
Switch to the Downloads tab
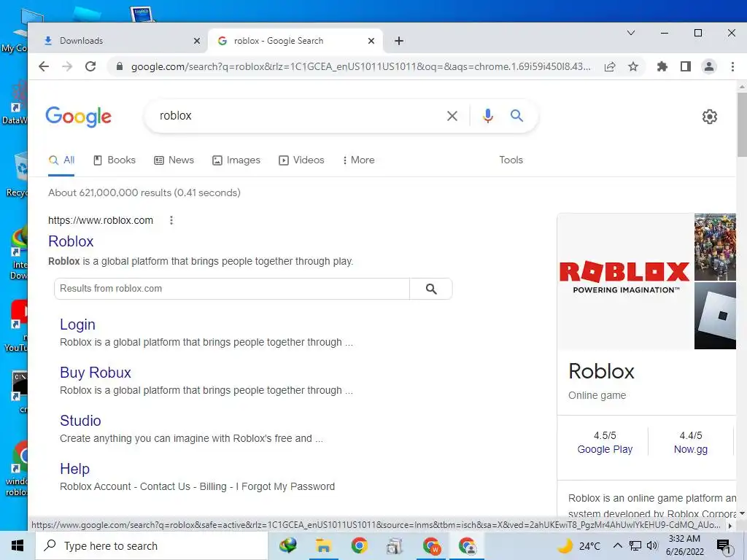point(117,41)
